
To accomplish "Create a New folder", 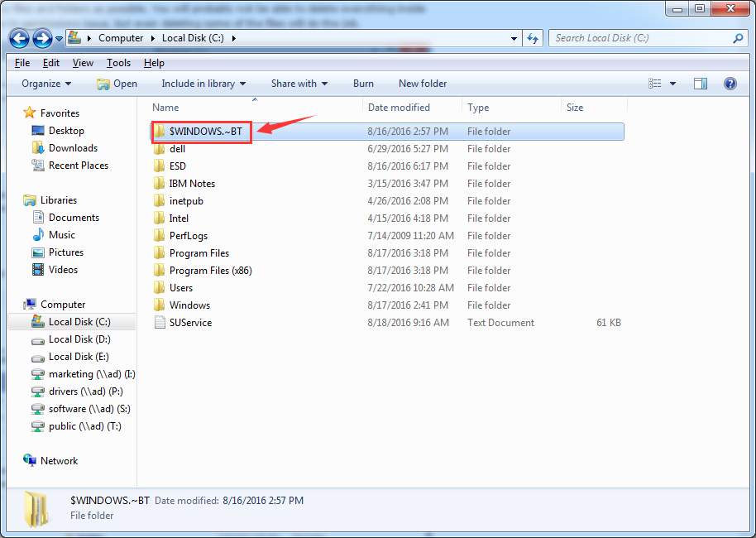I will pos(422,84).
